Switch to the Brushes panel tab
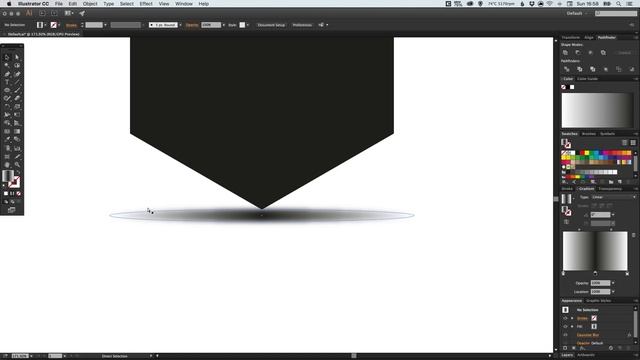 coord(589,134)
